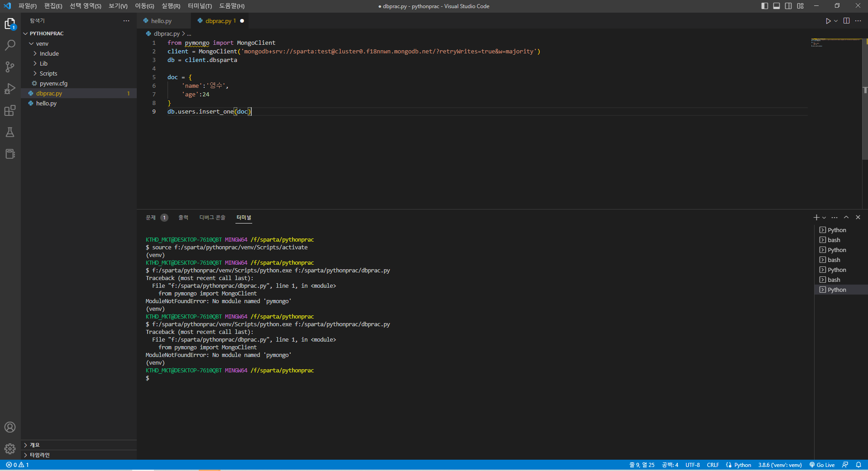Select the last Python terminal in list

coord(841,290)
